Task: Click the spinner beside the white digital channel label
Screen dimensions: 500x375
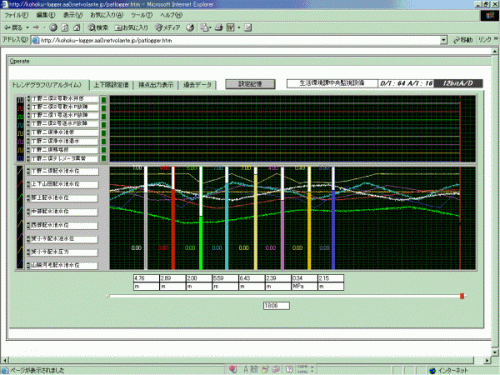Action: tap(29, 99)
